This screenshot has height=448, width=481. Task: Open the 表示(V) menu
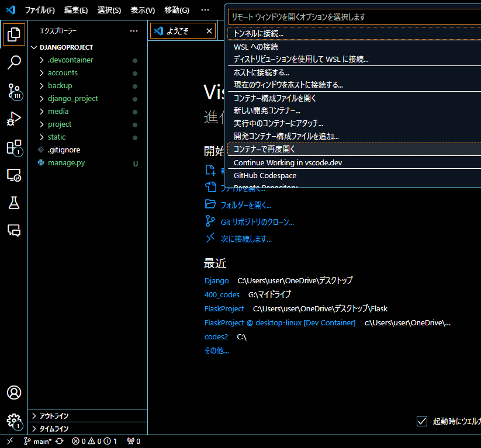point(143,10)
